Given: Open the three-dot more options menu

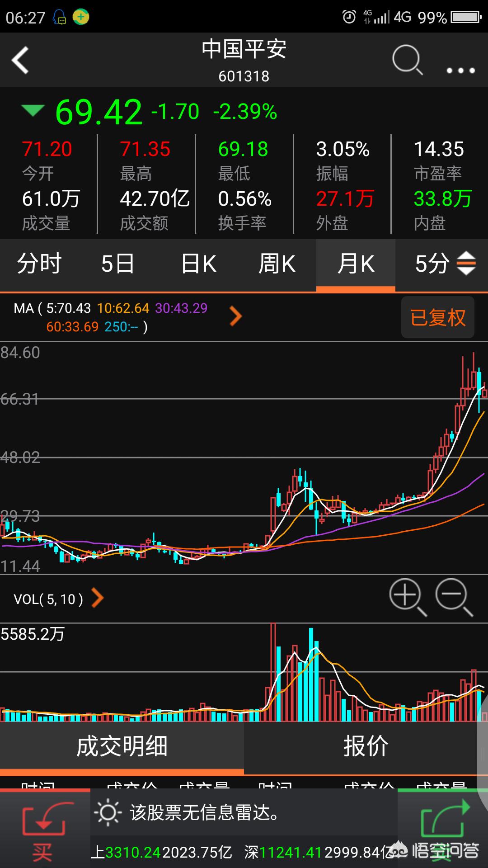Looking at the screenshot, I should (460, 71).
